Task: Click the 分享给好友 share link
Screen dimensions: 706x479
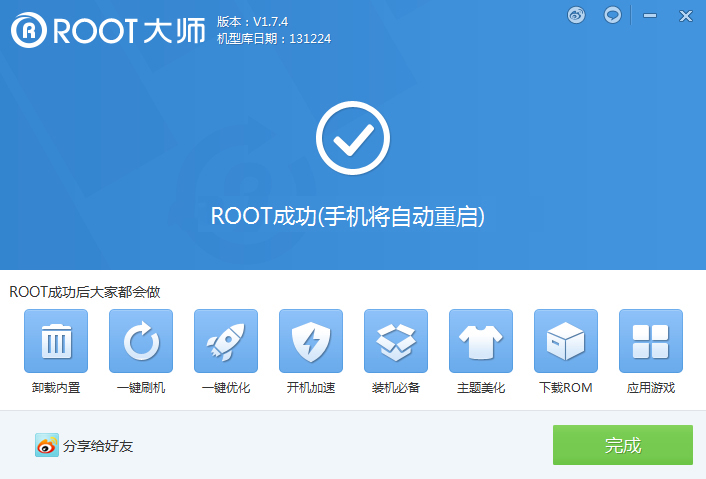Action: tap(98, 446)
